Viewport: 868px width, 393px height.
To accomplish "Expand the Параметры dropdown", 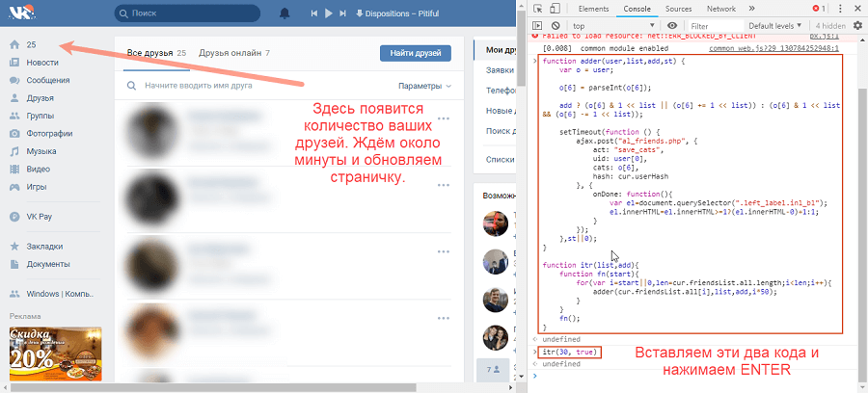I will click(x=424, y=86).
